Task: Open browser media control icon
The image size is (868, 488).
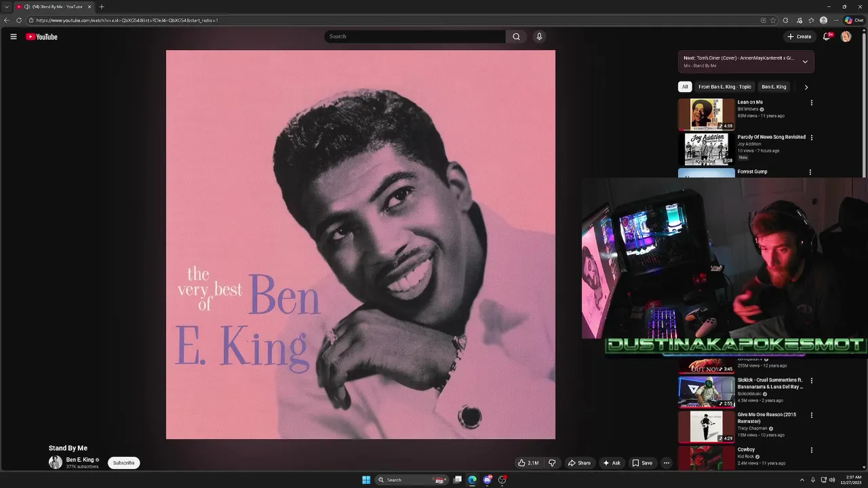Action: tap(800, 20)
